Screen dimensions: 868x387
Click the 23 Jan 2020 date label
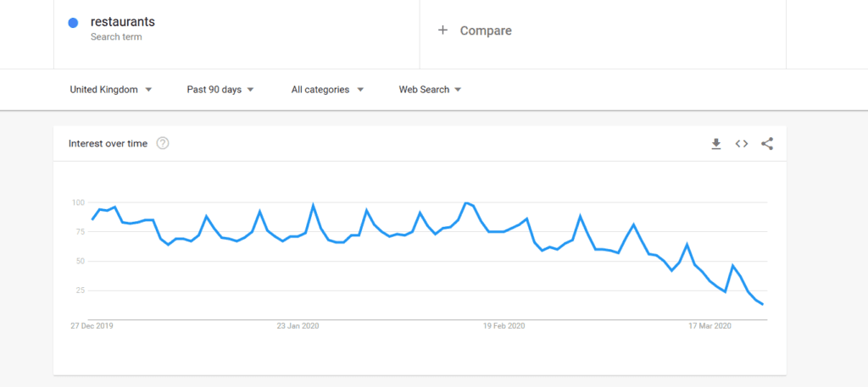(x=298, y=325)
